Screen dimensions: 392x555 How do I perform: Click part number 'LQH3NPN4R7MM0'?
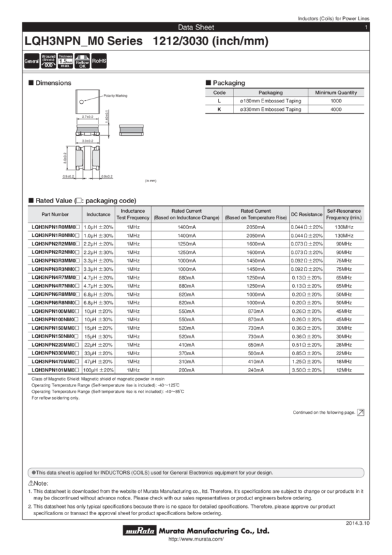pos(55,277)
